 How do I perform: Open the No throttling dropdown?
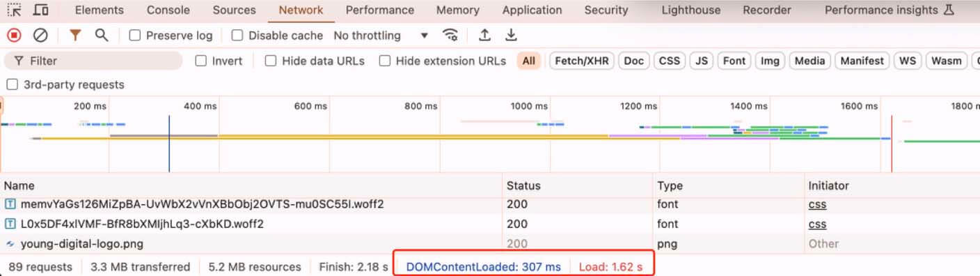coord(381,36)
